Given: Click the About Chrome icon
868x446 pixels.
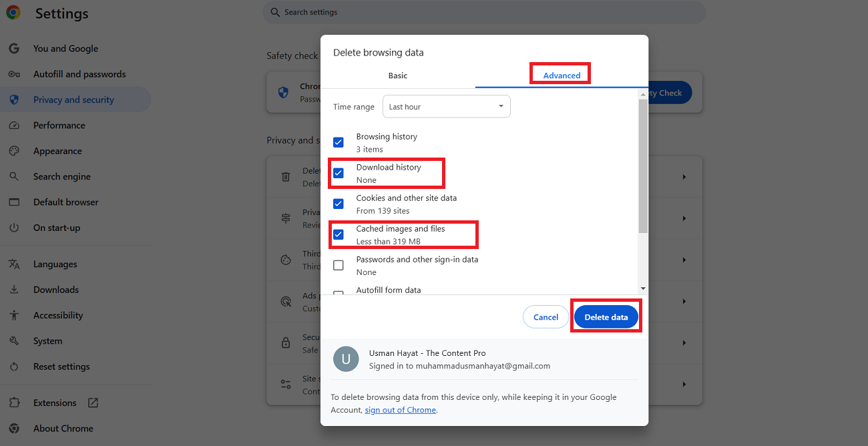Looking at the screenshot, I should (x=14, y=429).
